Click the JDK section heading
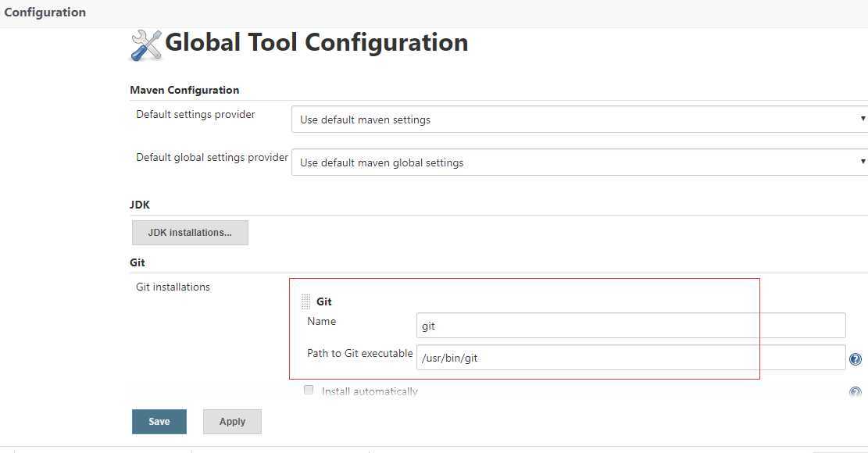The image size is (868, 453). [x=140, y=205]
